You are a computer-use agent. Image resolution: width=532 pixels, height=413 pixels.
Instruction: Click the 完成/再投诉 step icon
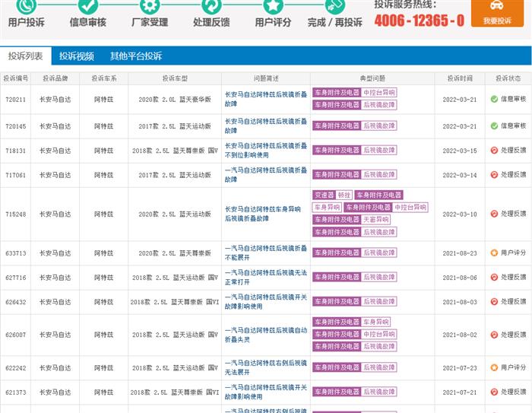point(335,5)
